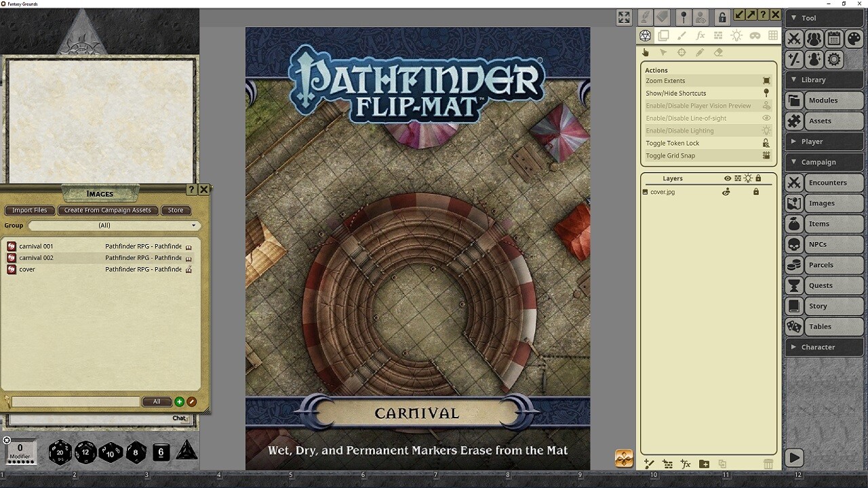Click the Options gear icon
Screen dimensions: 868x488
[x=834, y=60]
